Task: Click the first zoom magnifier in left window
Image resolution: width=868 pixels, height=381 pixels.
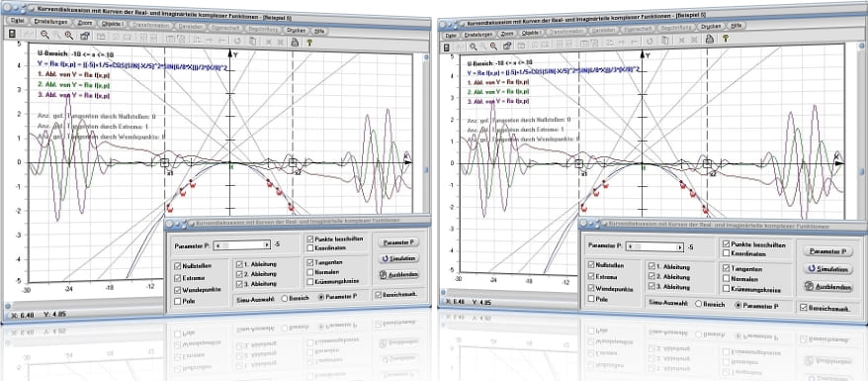Action: pyautogui.click(x=44, y=35)
